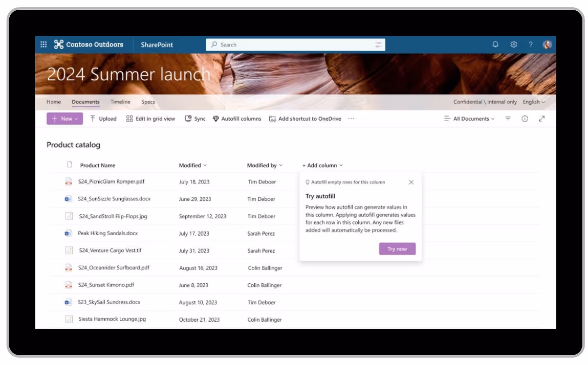Open the more commands ellipsis
Image resolution: width=588 pixels, height=365 pixels.
click(351, 119)
